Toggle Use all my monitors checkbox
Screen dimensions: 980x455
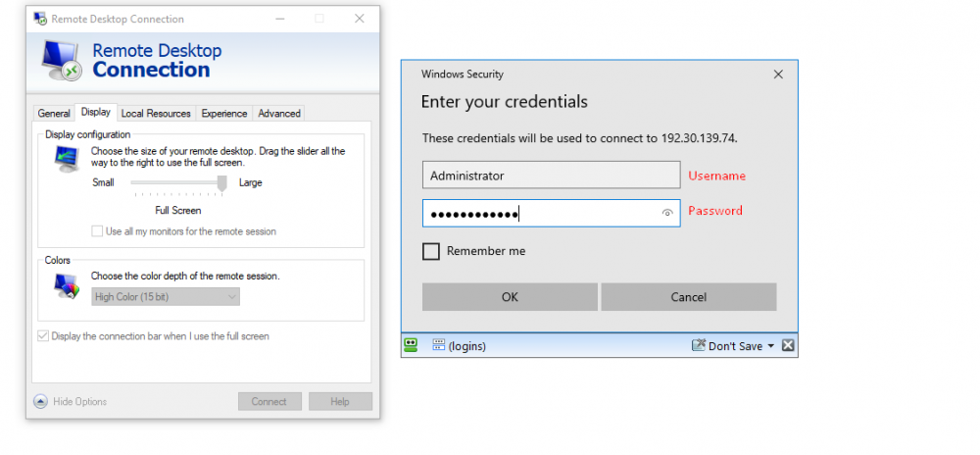[97, 231]
